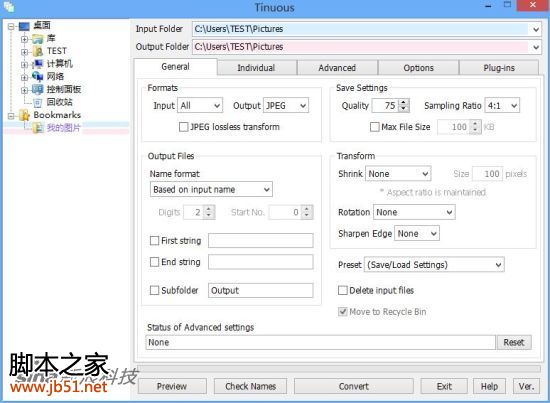Click the Check Names button
Image resolution: width=550 pixels, height=403 pixels.
[x=250, y=386]
